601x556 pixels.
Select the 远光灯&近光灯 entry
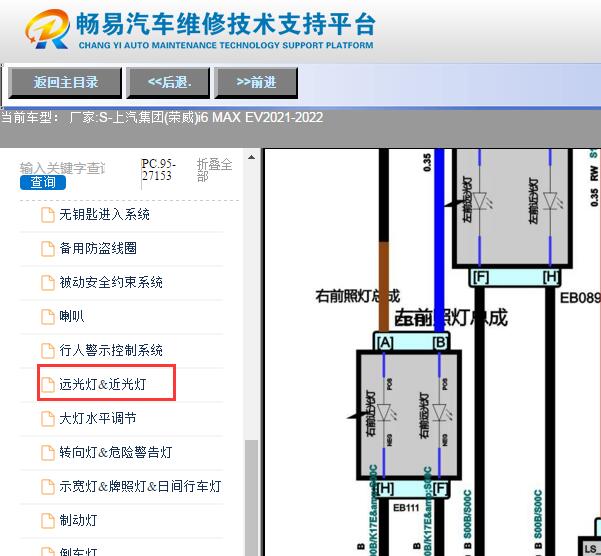click(103, 384)
